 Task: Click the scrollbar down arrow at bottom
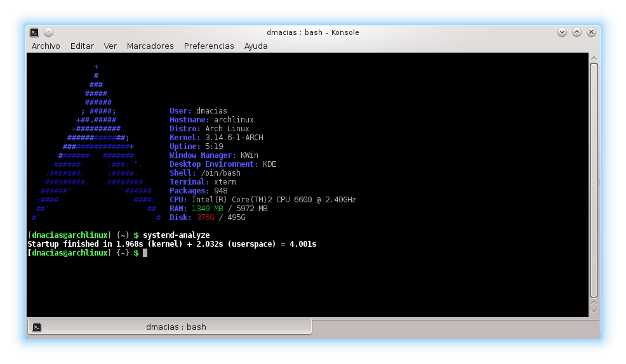coord(594,311)
